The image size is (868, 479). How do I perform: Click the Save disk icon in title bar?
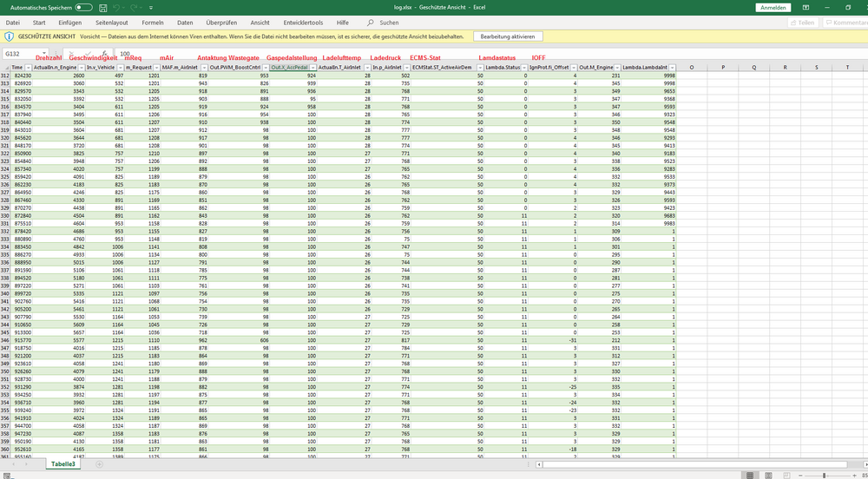[103, 9]
